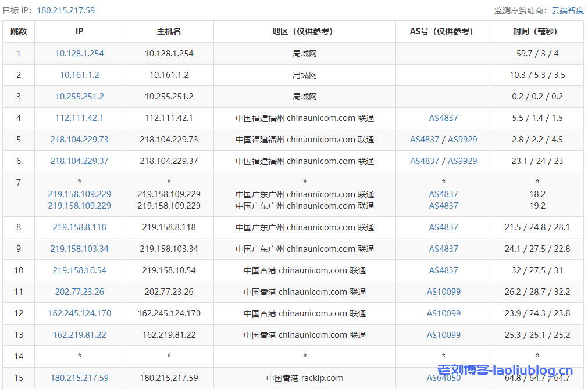The width and height of the screenshot is (588, 392).
Task: Open AS4837 link in hop 10 row
Action: pos(443,270)
